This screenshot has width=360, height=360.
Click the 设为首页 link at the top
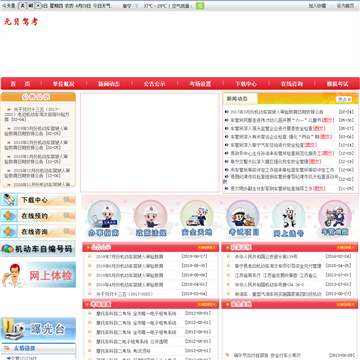[x=345, y=6]
